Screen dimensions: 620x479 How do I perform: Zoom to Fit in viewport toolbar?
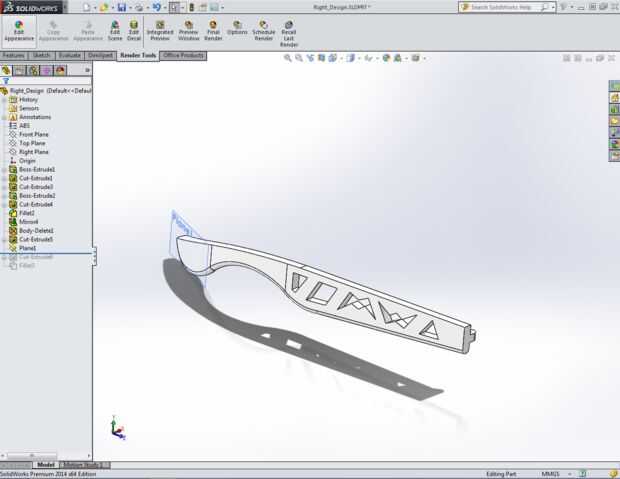click(288, 58)
